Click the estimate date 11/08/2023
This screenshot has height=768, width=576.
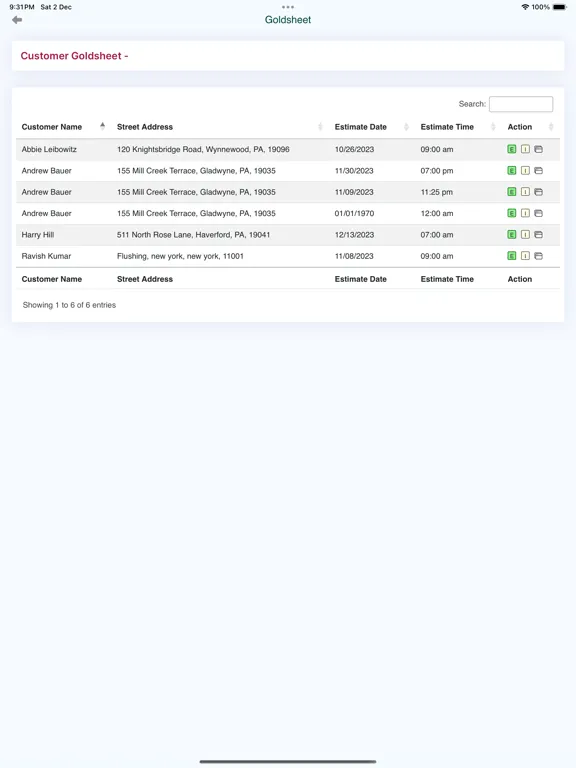pyautogui.click(x=354, y=256)
